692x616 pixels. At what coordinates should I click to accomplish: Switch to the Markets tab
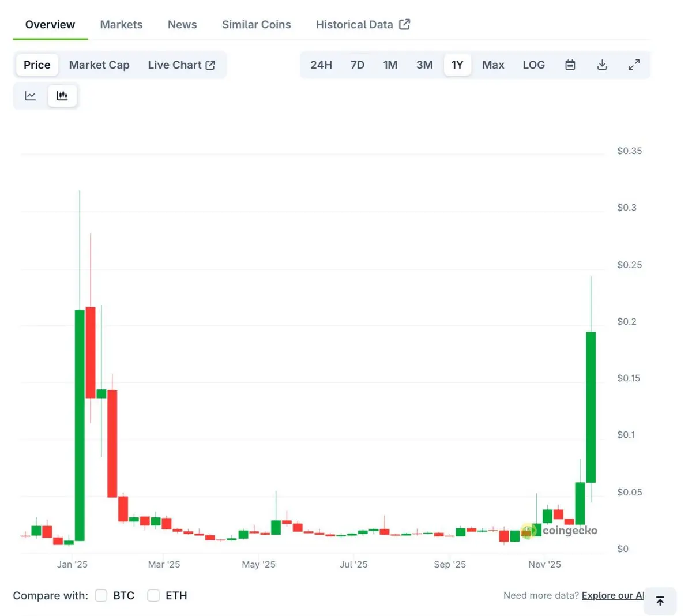[x=121, y=24]
